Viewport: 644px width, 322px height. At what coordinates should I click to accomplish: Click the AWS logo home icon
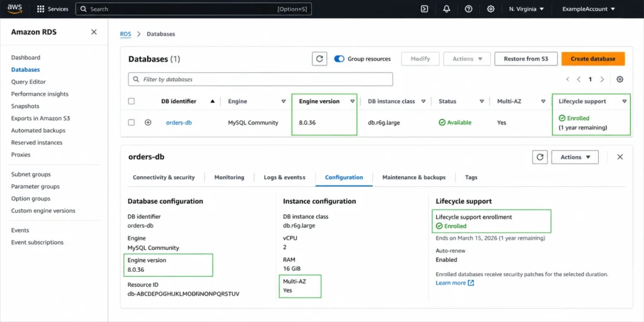pos(14,9)
